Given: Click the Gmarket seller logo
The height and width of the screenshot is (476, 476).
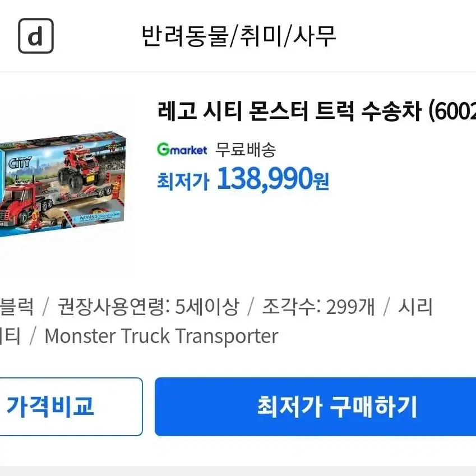Looking at the screenshot, I should point(182,149).
